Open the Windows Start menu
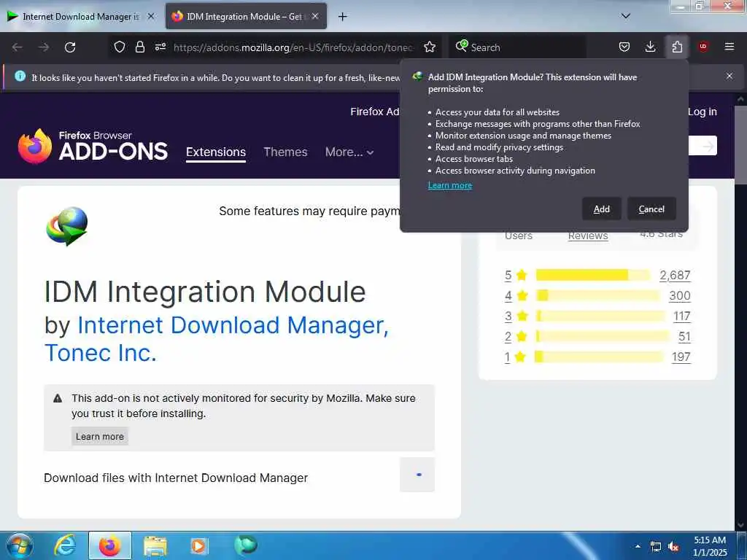Viewport: 747px width, 560px height. 19,545
